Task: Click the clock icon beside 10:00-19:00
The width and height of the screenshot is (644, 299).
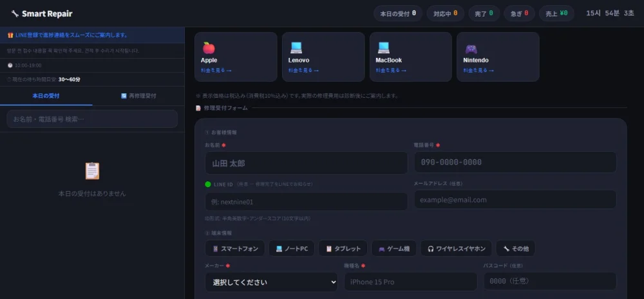Action: coord(10,66)
